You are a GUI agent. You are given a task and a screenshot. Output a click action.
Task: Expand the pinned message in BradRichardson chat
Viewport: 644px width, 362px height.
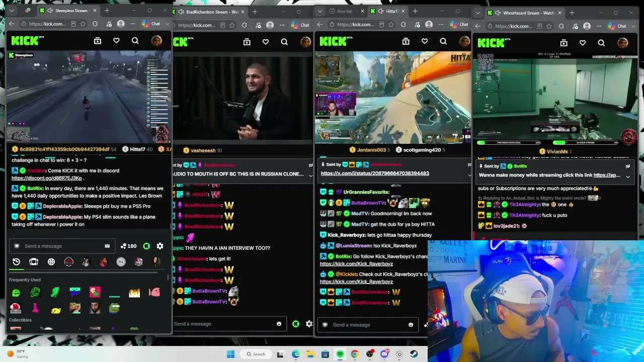coord(311,175)
